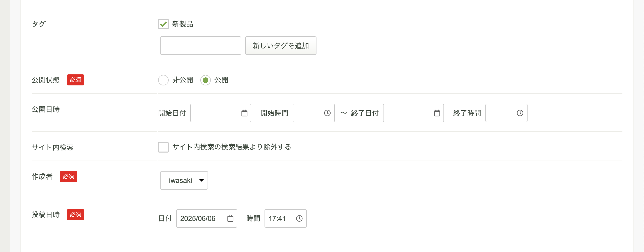Click the 終了日付 date input field
The image size is (644, 252).
point(413,113)
